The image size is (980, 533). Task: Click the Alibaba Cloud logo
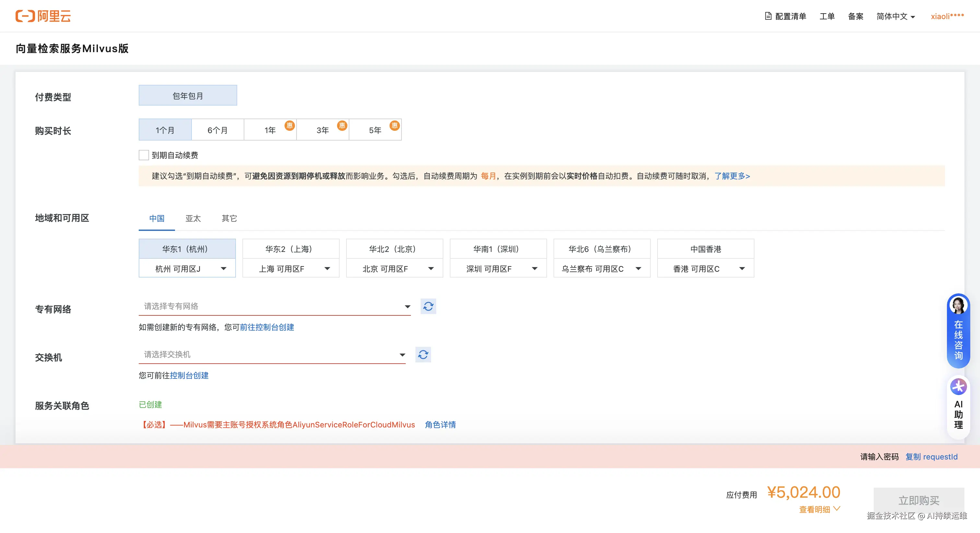point(43,16)
